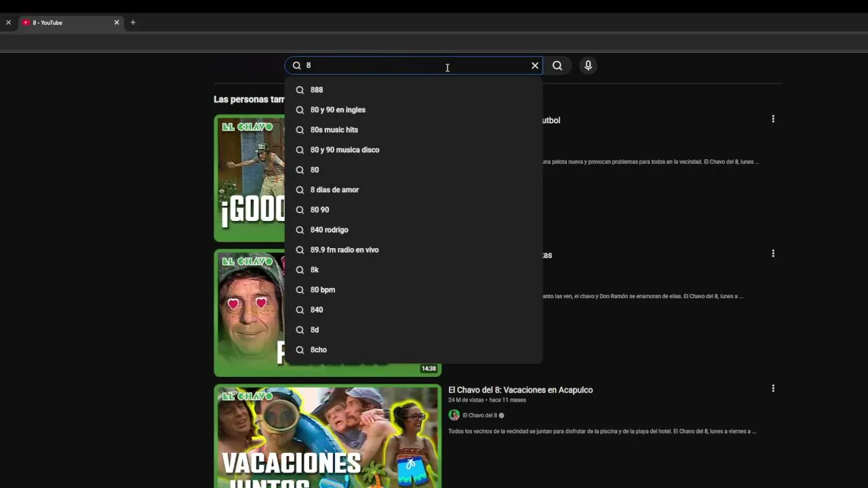The height and width of the screenshot is (488, 868).
Task: Visit the 'El Chavo del 8' channel name
Action: pos(479,415)
